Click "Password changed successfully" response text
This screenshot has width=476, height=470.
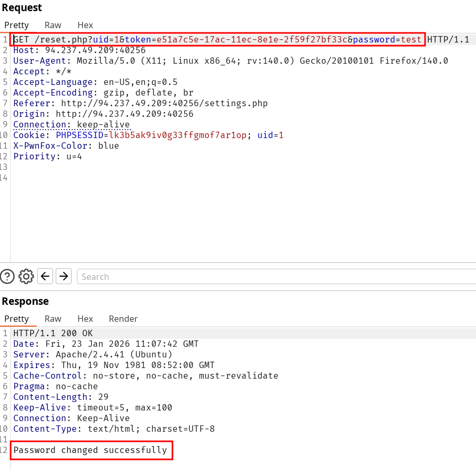90,450
